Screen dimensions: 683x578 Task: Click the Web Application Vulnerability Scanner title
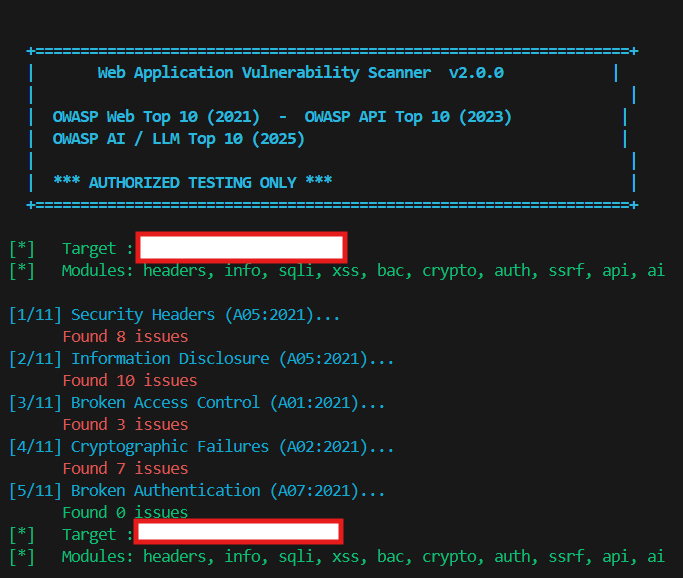pos(264,73)
